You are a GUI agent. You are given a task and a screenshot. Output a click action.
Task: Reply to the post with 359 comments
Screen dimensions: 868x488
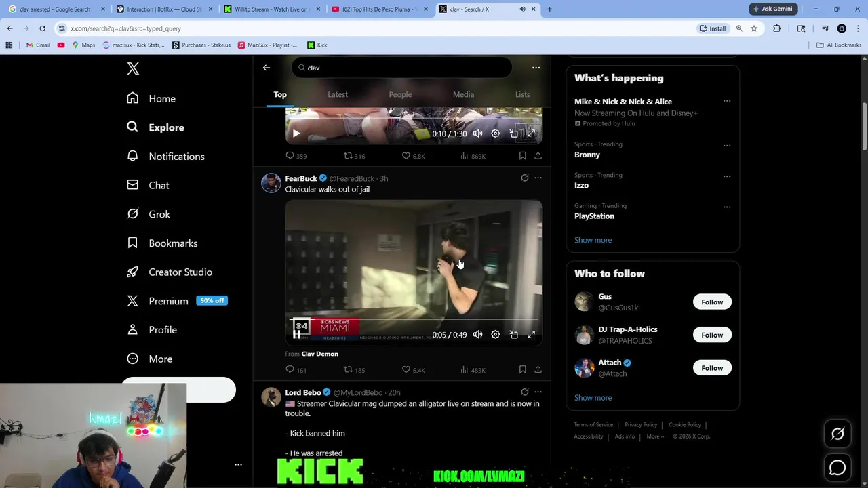click(x=296, y=156)
